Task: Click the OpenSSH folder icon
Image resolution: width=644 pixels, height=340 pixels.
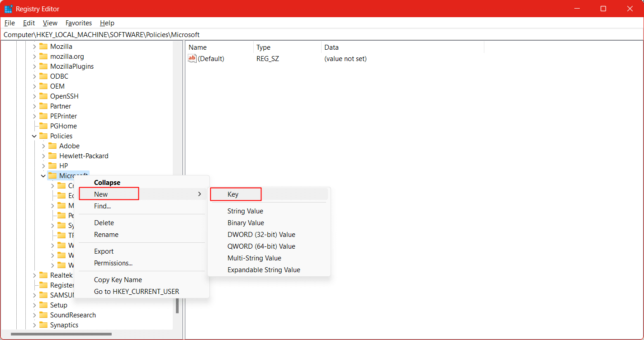Action: coord(43,96)
